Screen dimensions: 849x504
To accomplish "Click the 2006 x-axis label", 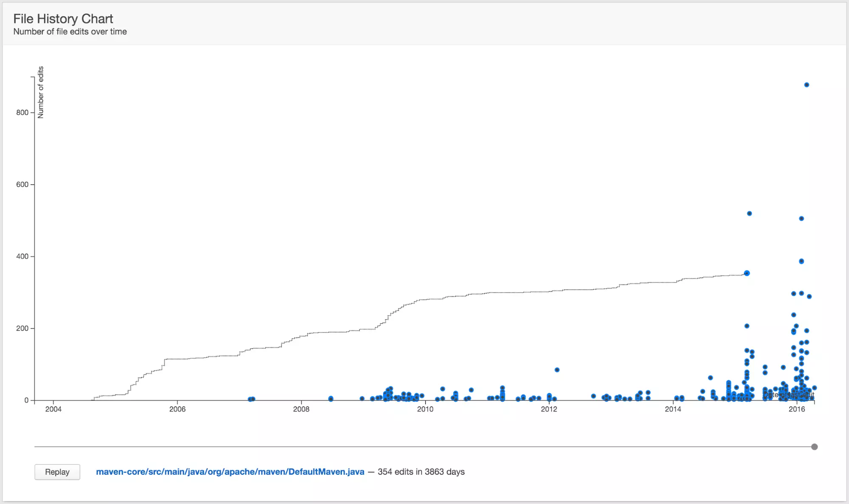I will (x=178, y=409).
